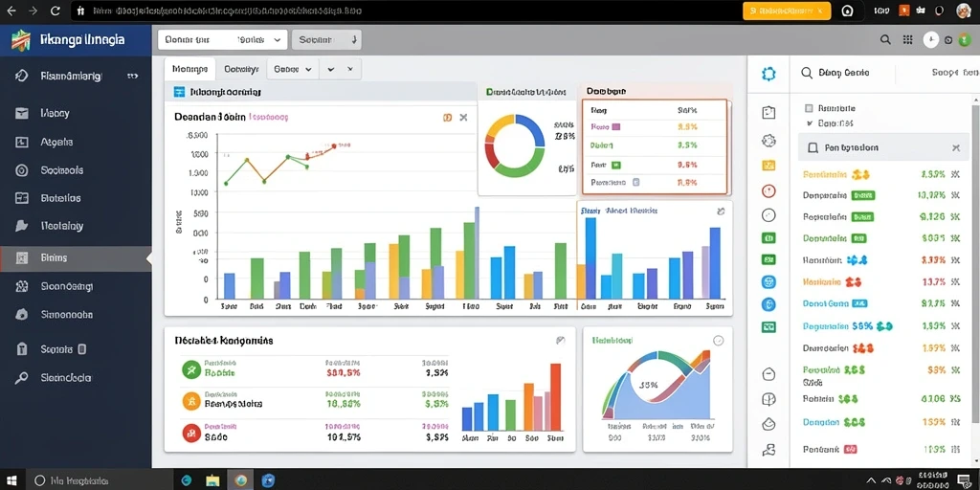Open the search magnifier in the app header
Image resolution: width=980 pixels, height=490 pixels.
tap(885, 39)
